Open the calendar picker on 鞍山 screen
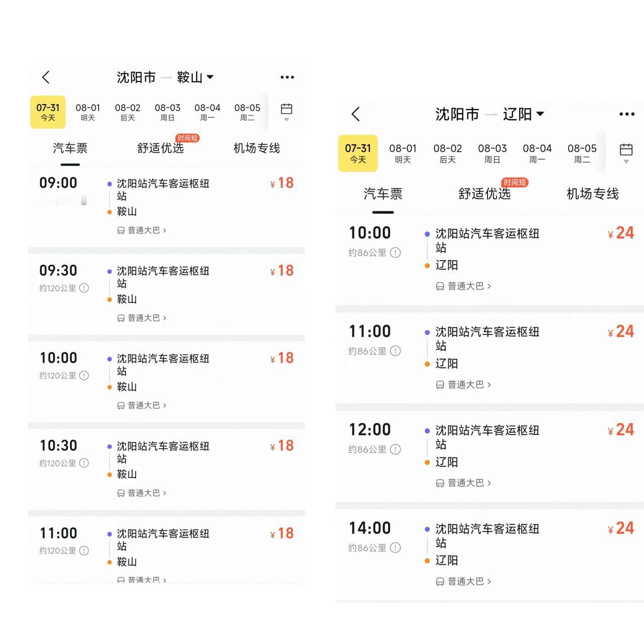644x644 pixels. coord(286,112)
